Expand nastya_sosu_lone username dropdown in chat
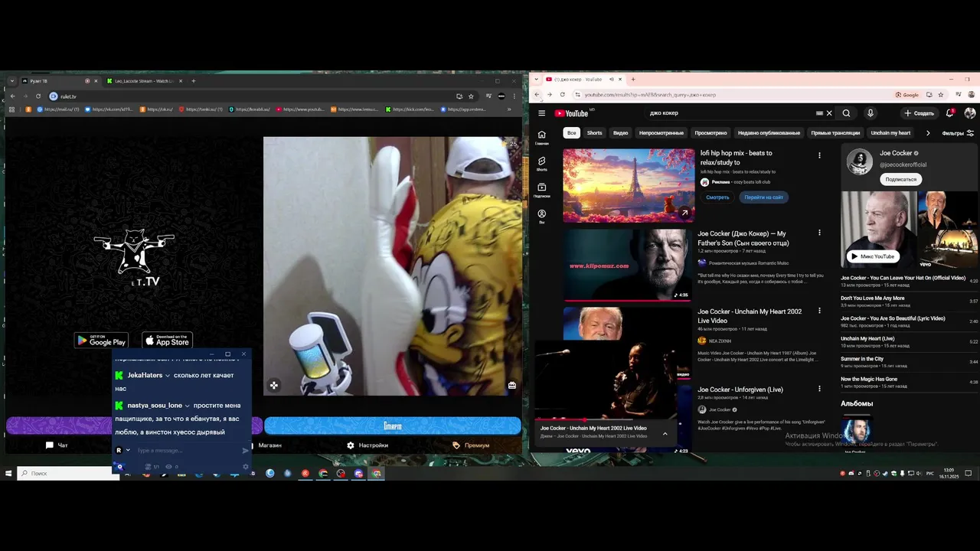Screen dimensions: 980x551 187,406
